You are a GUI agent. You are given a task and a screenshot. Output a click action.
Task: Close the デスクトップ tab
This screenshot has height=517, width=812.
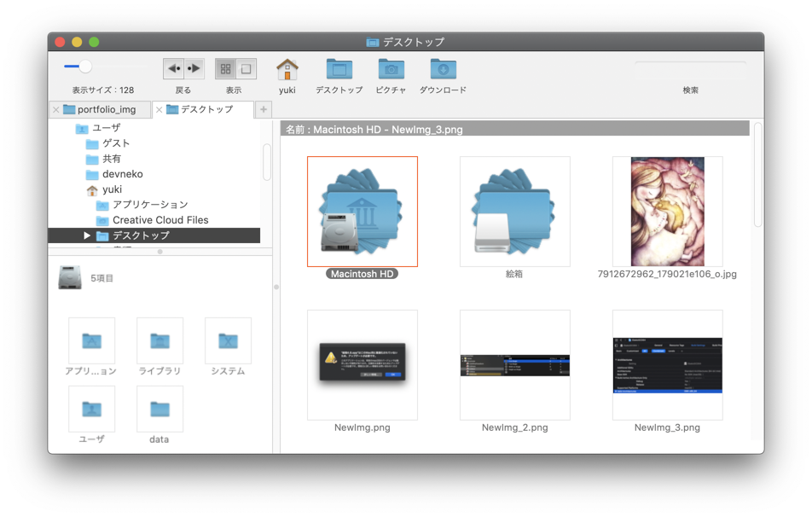(159, 110)
